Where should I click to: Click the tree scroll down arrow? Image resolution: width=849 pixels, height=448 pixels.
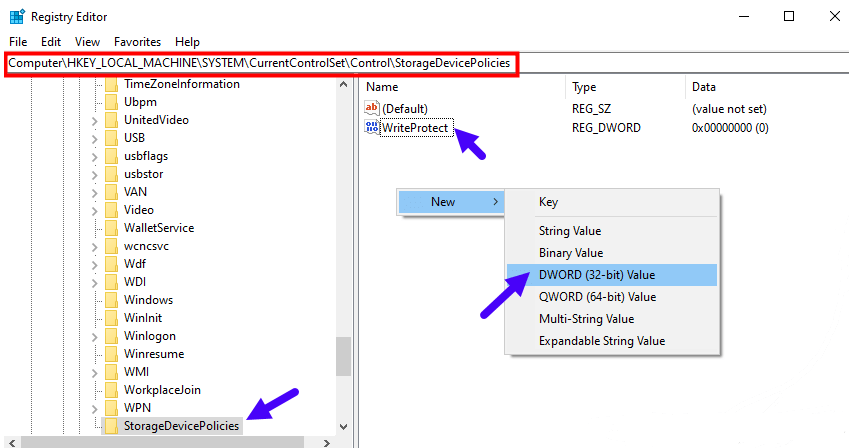click(343, 427)
